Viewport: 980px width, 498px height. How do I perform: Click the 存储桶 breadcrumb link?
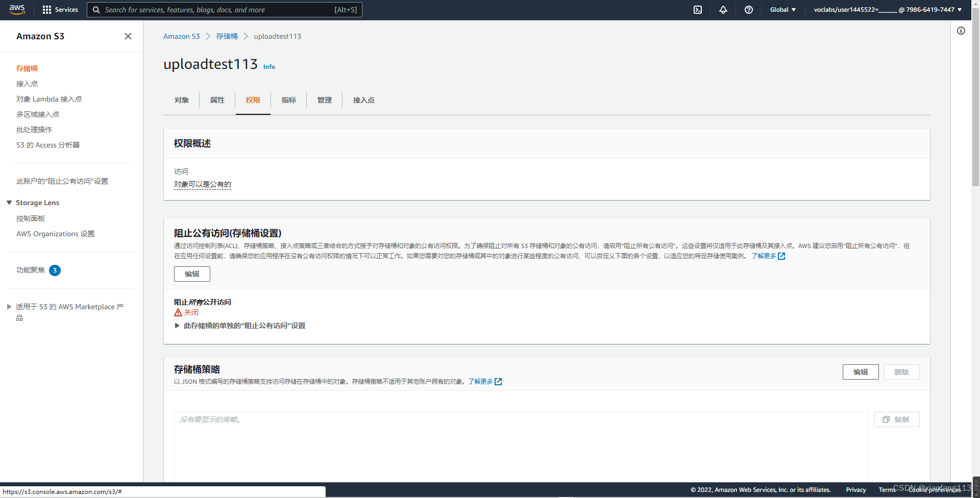[x=227, y=36]
